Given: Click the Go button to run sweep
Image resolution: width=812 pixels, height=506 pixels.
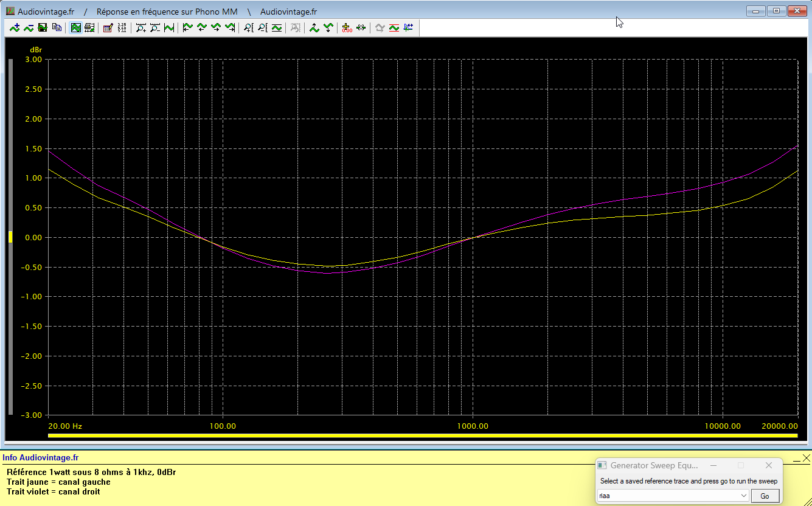Looking at the screenshot, I should [765, 496].
